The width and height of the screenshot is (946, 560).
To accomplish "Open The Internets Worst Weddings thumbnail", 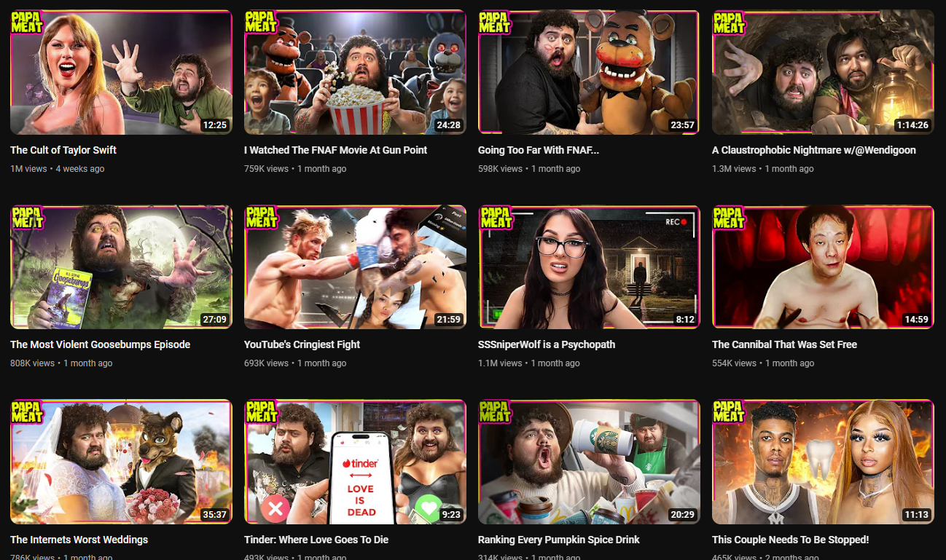I will 121,462.
